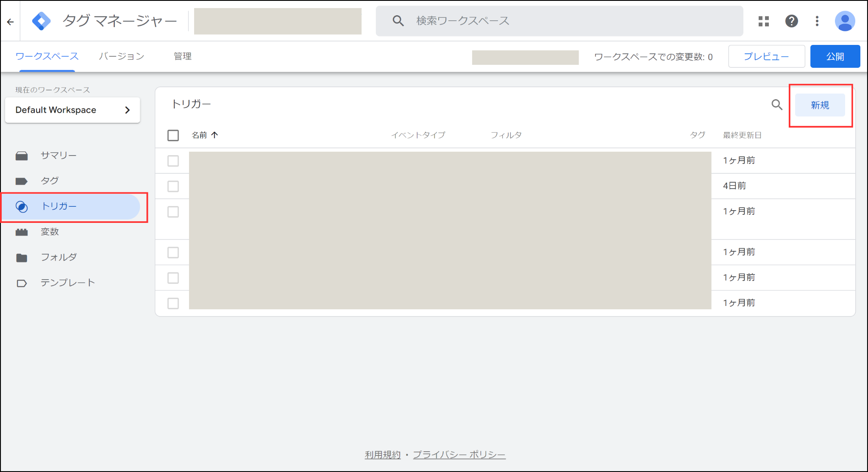Click the イベントタイプ column header

click(418, 135)
